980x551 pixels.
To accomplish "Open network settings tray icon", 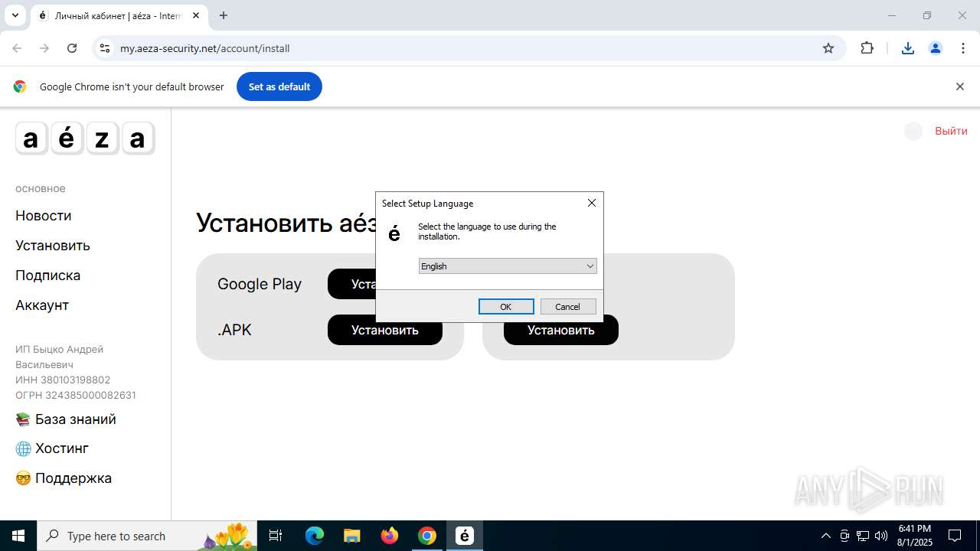I will [863, 536].
